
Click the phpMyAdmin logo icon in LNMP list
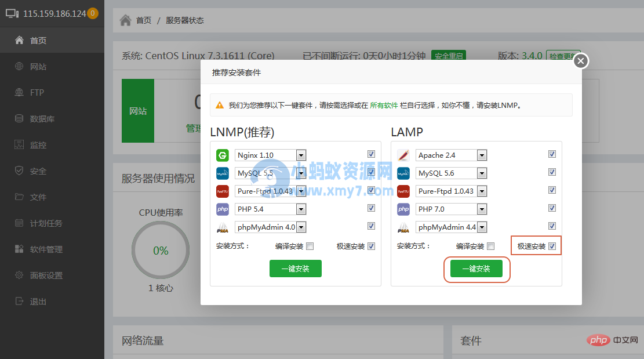pos(223,227)
